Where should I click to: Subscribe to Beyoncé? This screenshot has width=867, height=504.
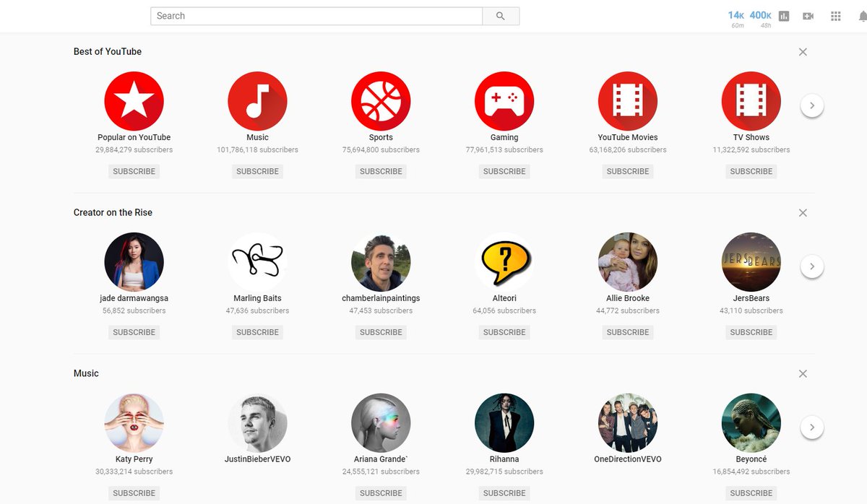(x=751, y=493)
